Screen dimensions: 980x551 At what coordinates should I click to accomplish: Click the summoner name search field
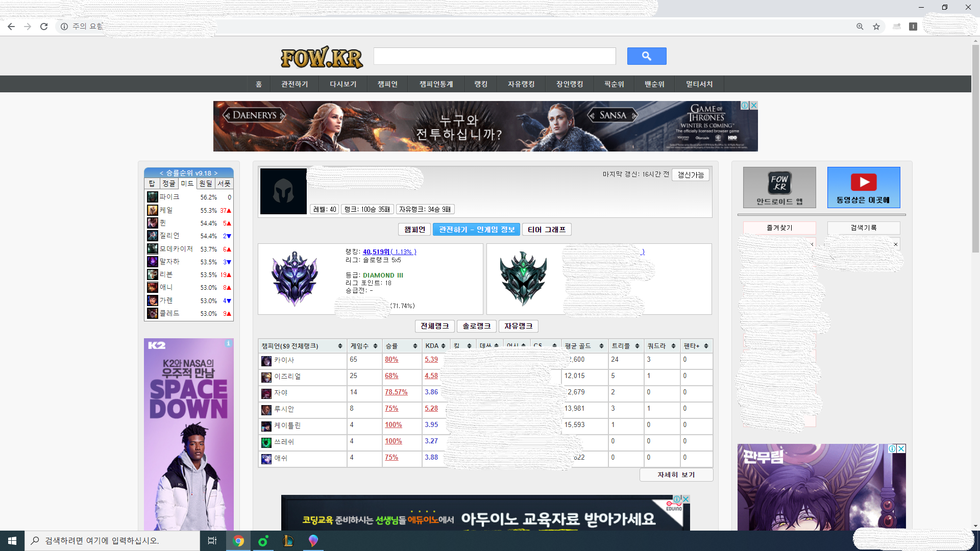tap(495, 56)
